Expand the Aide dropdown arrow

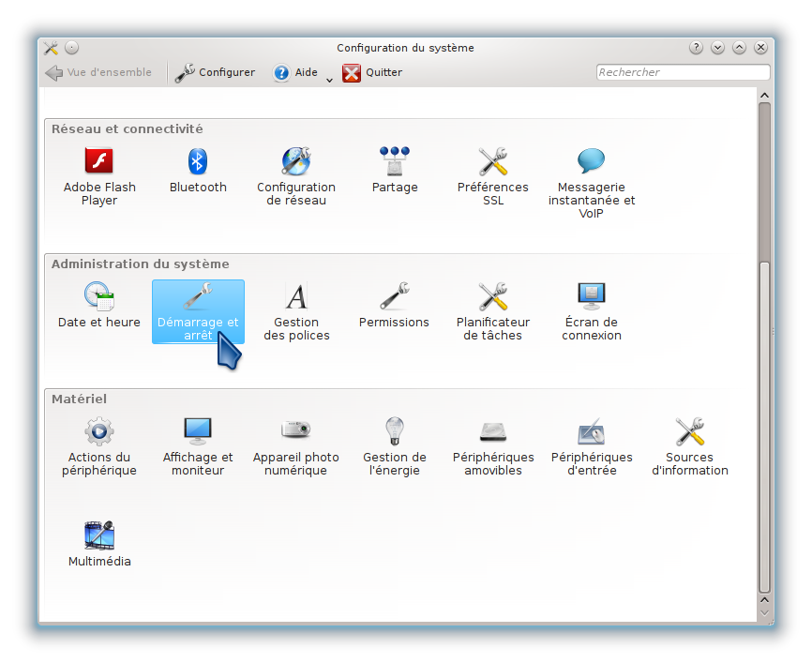tap(329, 81)
